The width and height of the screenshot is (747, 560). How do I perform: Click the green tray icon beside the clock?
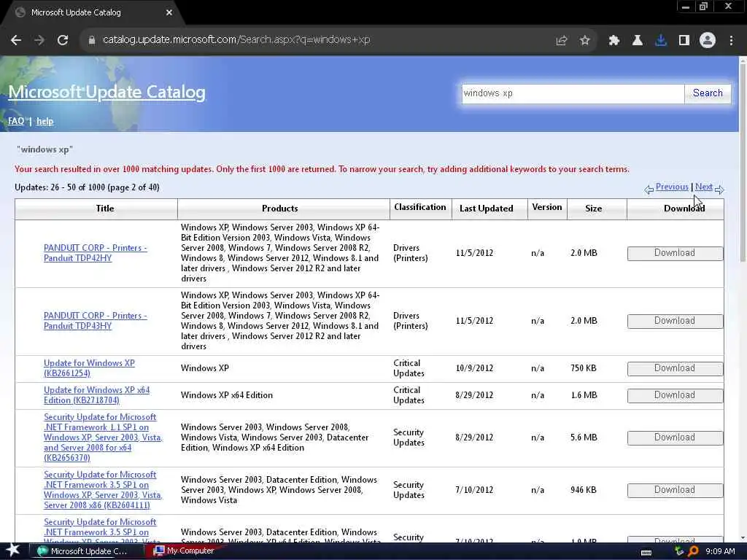click(x=679, y=551)
